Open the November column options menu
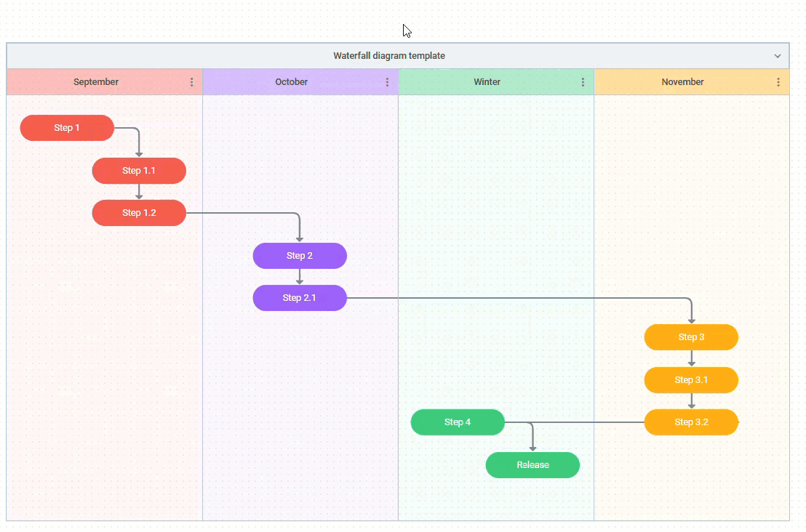This screenshot has height=532, width=806. pyautogui.click(x=778, y=82)
